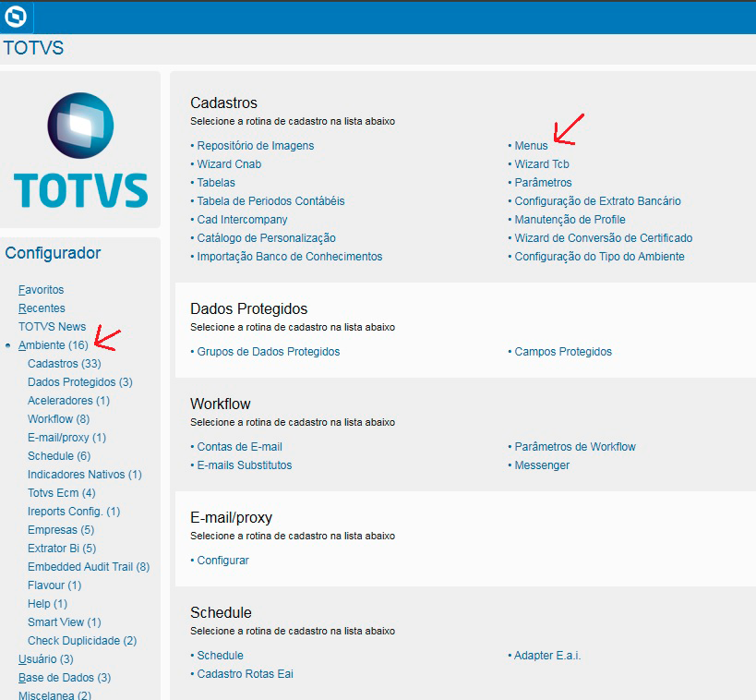Open the Messenger link under Workflow
Image resolution: width=756 pixels, height=700 pixels.
(542, 465)
